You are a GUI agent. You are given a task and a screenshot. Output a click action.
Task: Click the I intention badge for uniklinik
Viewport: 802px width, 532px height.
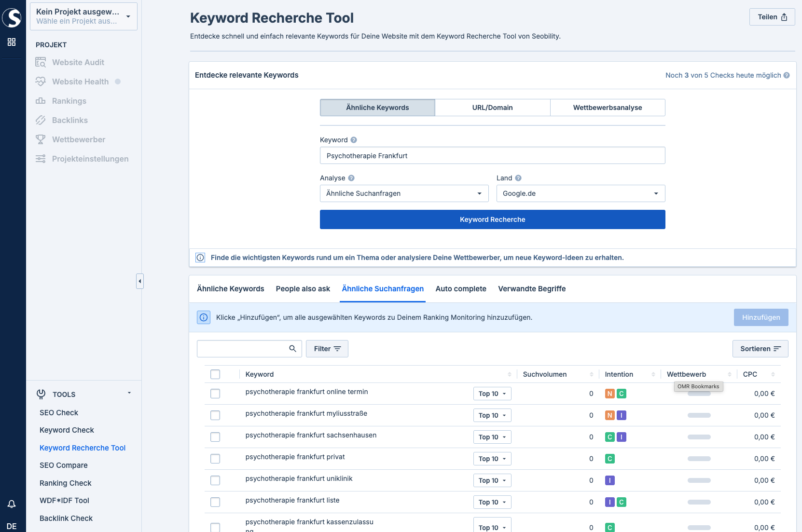[x=610, y=480]
